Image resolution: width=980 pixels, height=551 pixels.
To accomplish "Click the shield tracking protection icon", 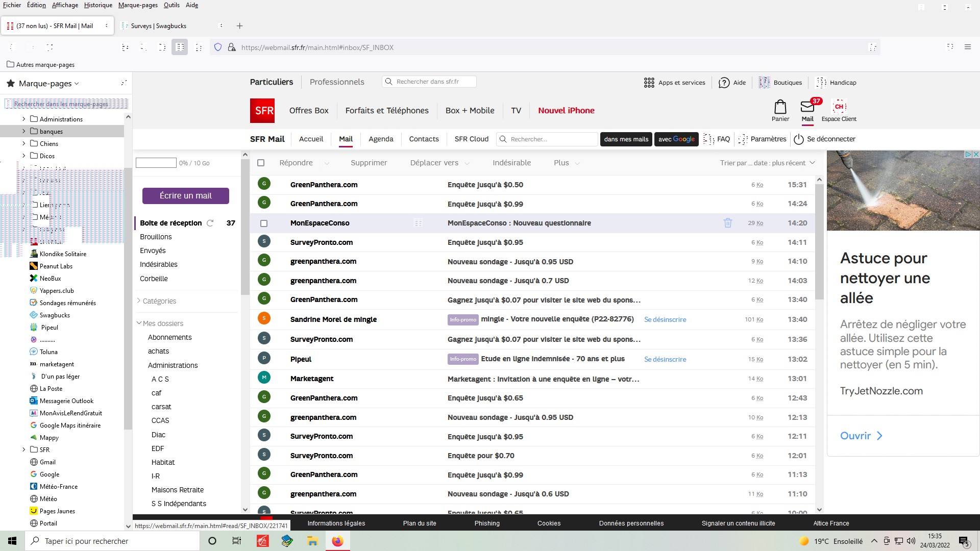I will click(x=218, y=47).
